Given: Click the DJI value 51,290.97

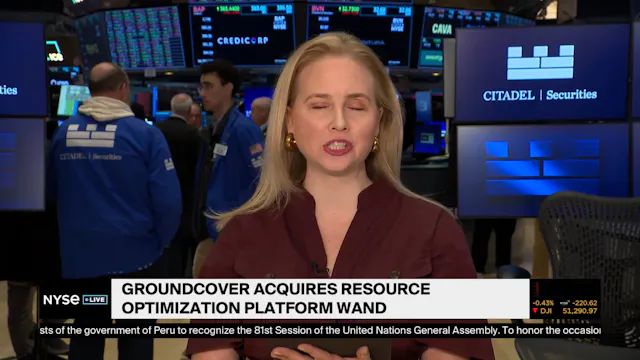Looking at the screenshot, I should (x=580, y=311).
